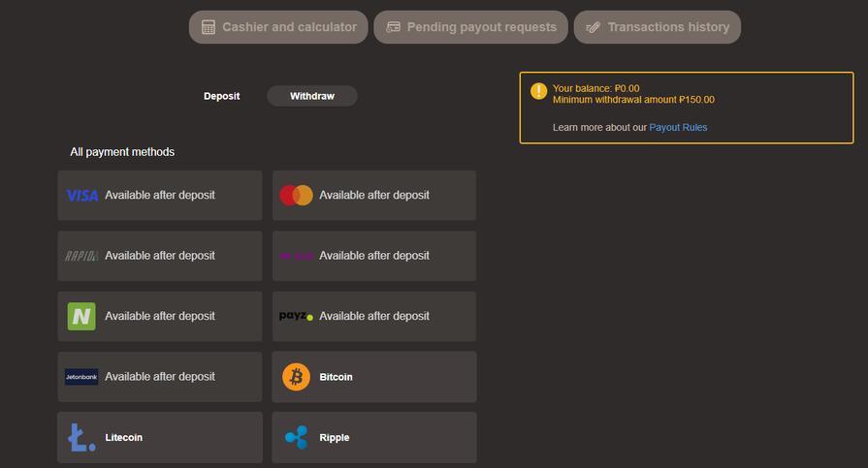Open the Pending payout requests tab
The width and height of the screenshot is (868, 468).
tap(471, 27)
